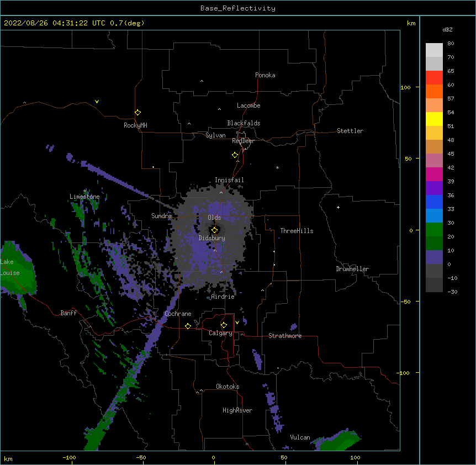Click the bright green 20-30 dBZ swatch
Viewport: 476px width, 465px height.
tap(434, 230)
